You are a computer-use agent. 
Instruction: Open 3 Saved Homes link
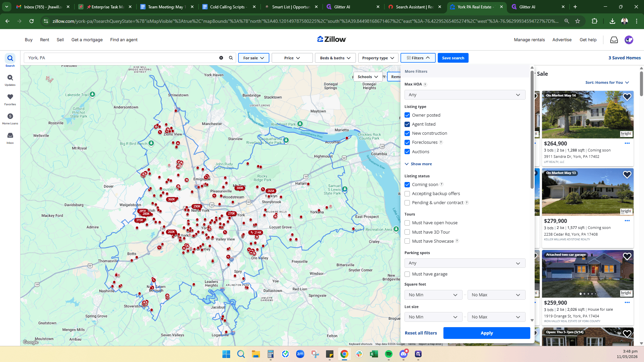(x=625, y=58)
